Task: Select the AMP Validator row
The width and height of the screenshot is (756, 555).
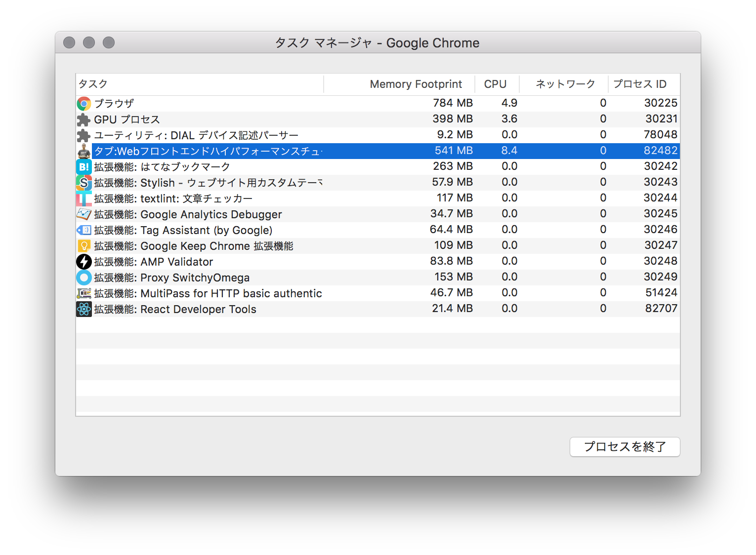Action: 378,262
